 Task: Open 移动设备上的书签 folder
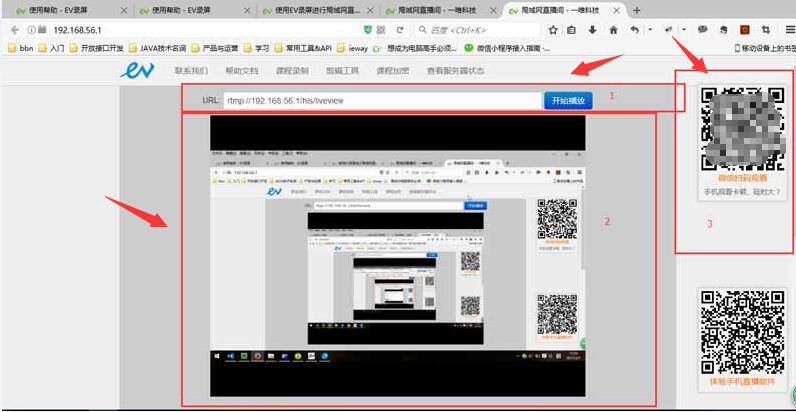coord(766,49)
